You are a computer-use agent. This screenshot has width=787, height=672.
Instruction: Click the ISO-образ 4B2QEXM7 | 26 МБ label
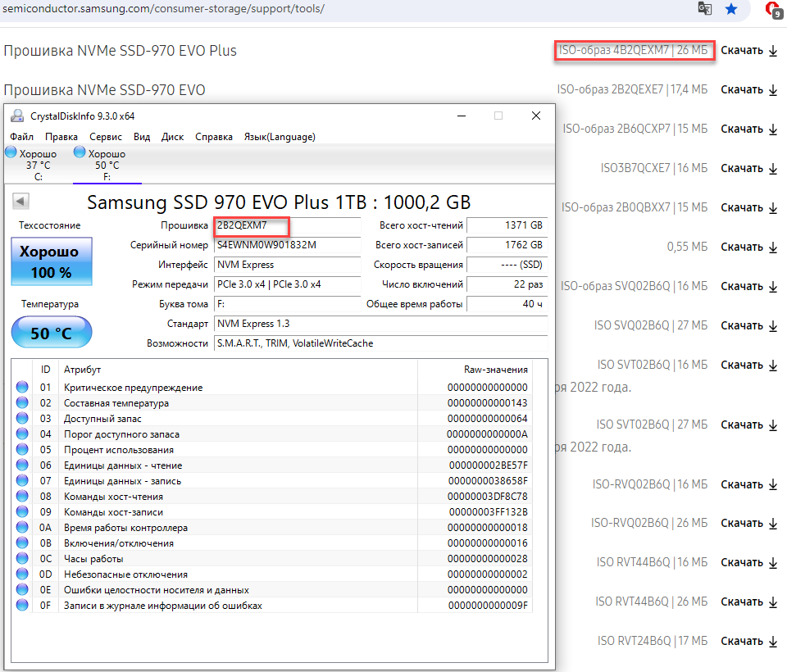pyautogui.click(x=633, y=50)
